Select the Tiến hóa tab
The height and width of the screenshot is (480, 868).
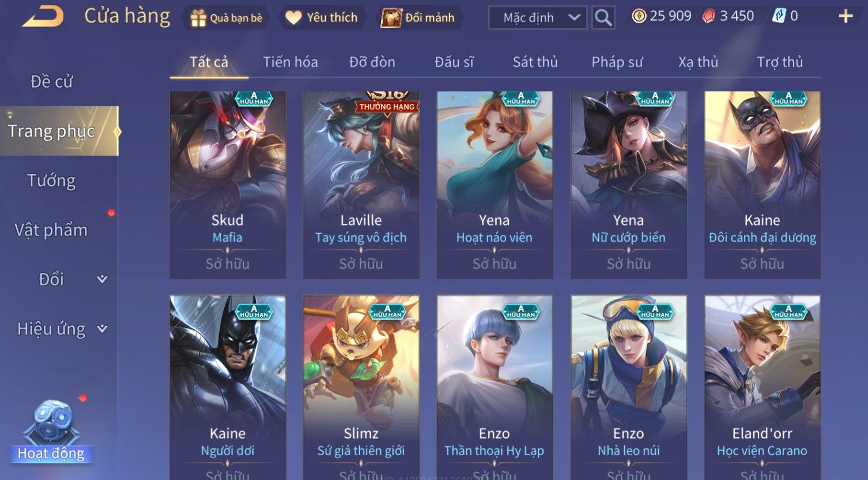(x=290, y=62)
